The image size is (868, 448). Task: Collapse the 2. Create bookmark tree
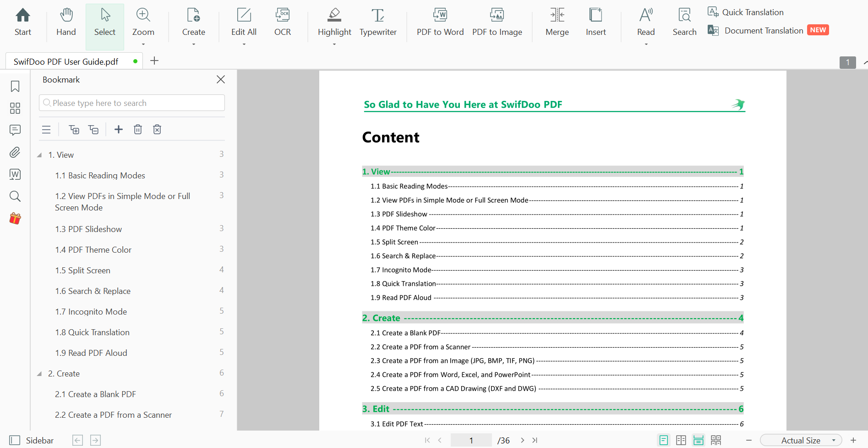point(39,374)
